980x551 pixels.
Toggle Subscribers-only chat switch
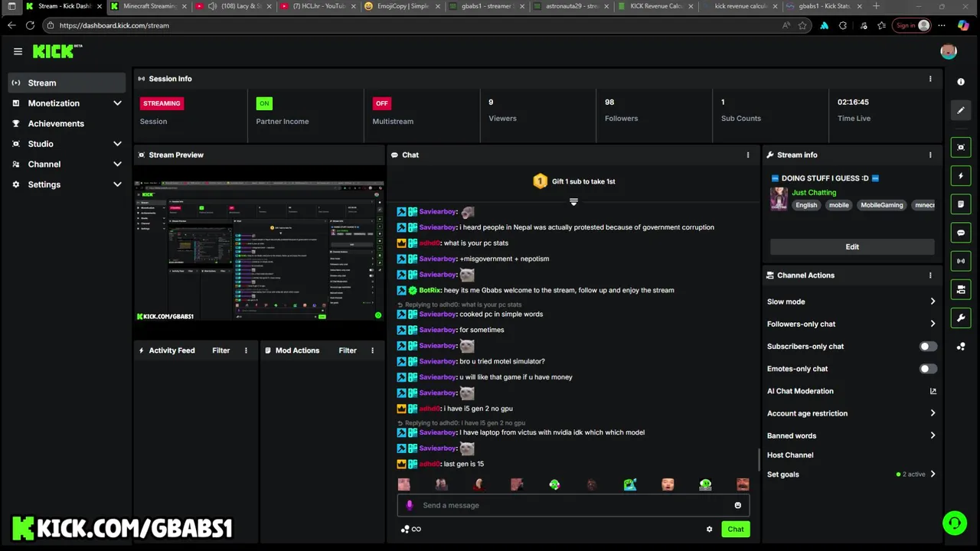[927, 347]
